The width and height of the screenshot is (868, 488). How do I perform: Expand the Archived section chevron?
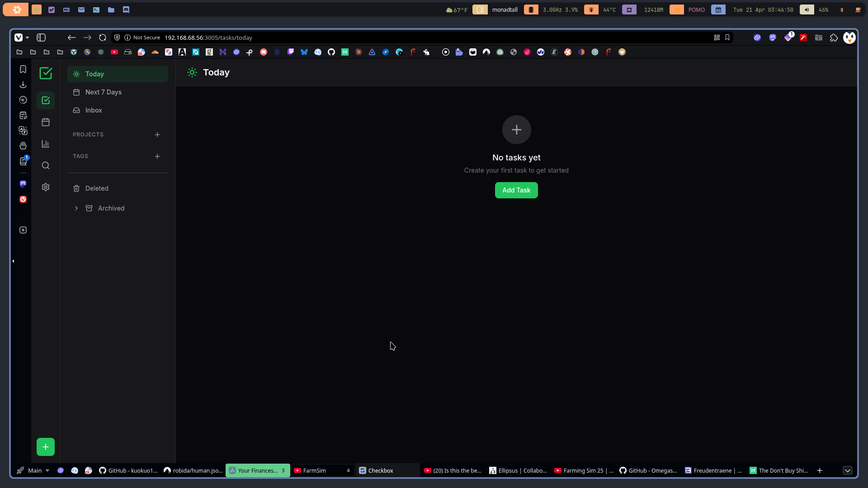tap(76, 208)
